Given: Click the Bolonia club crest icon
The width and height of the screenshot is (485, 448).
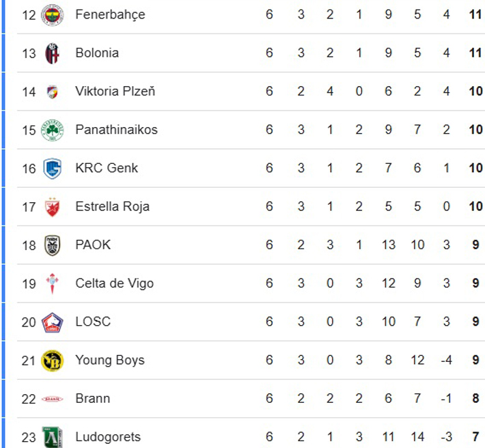Looking at the screenshot, I should [x=52, y=53].
